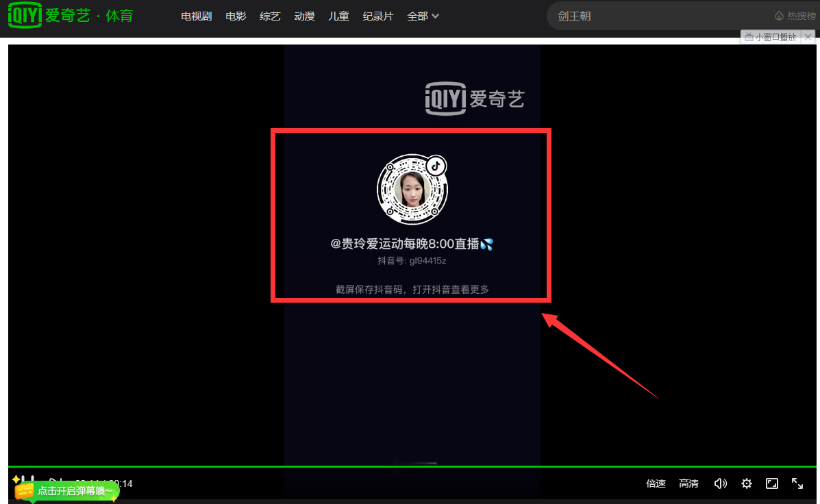
Task: Open the 体育 sports channel link
Action: click(x=119, y=16)
